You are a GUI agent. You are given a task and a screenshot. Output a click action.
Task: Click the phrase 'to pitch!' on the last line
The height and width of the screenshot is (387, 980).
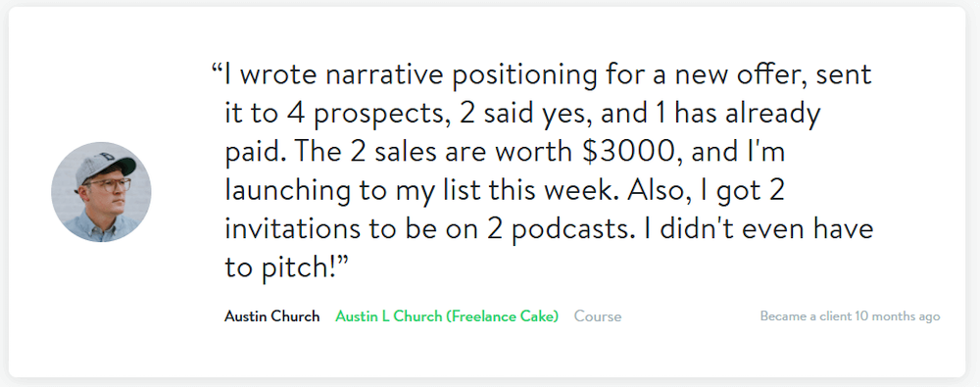(x=280, y=268)
